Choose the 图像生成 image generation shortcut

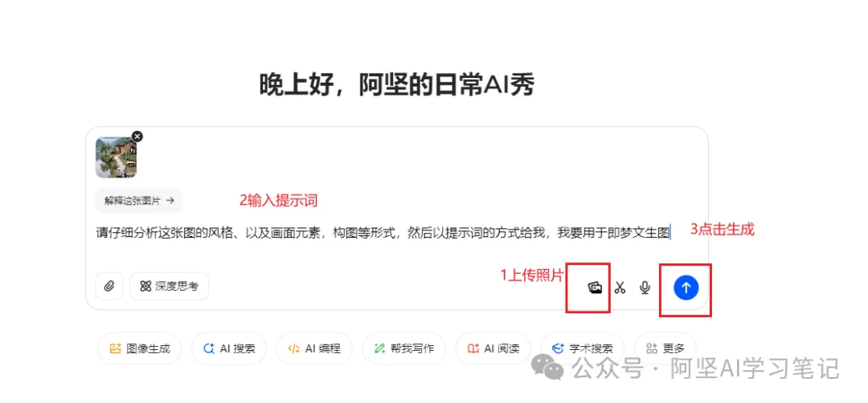point(140,349)
